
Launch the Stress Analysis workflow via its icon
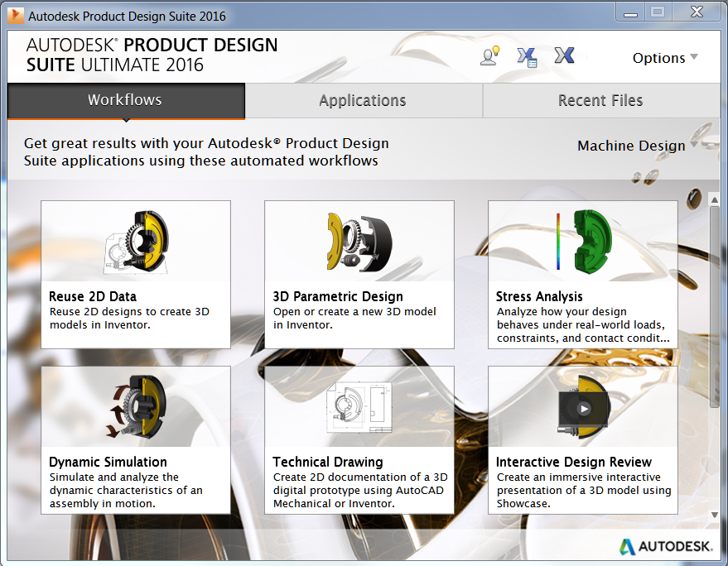582,240
